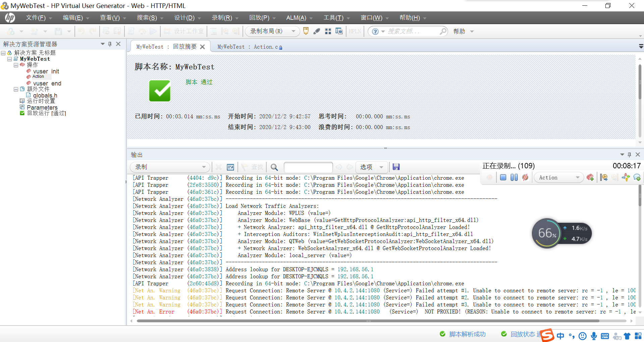Close the solution explorer panel
This screenshot has width=644, height=342.
pyautogui.click(x=118, y=44)
